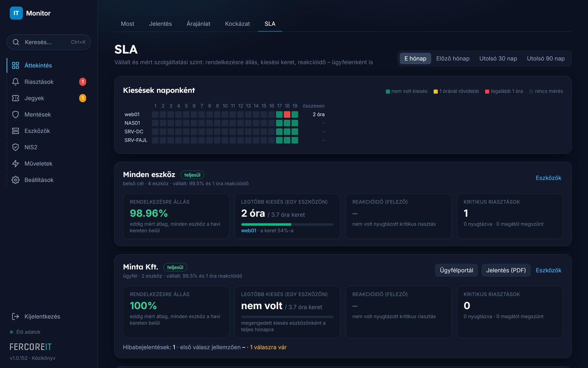
Task: Click the Minden eszköz outage progress bar
Action: click(287, 224)
